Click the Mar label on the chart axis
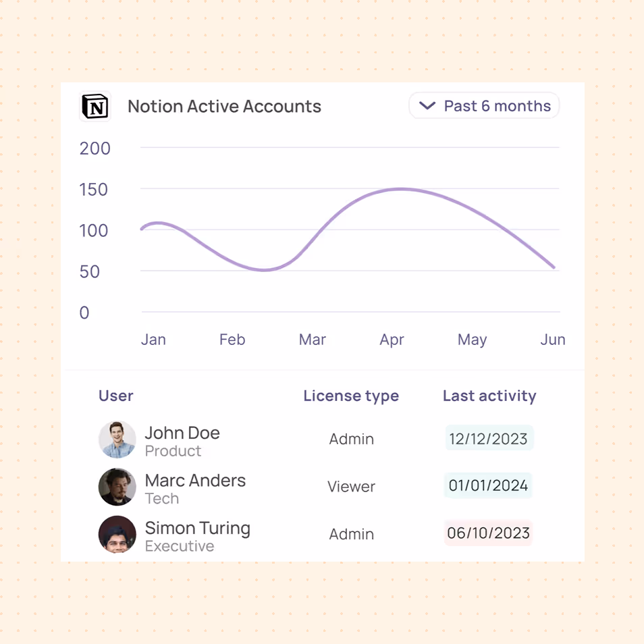644x644 pixels. pos(312,340)
